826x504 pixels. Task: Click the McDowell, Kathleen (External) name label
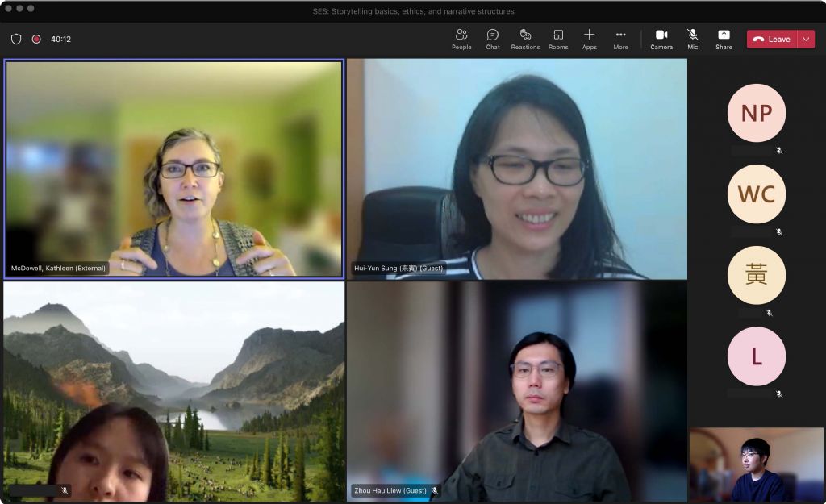[58, 268]
